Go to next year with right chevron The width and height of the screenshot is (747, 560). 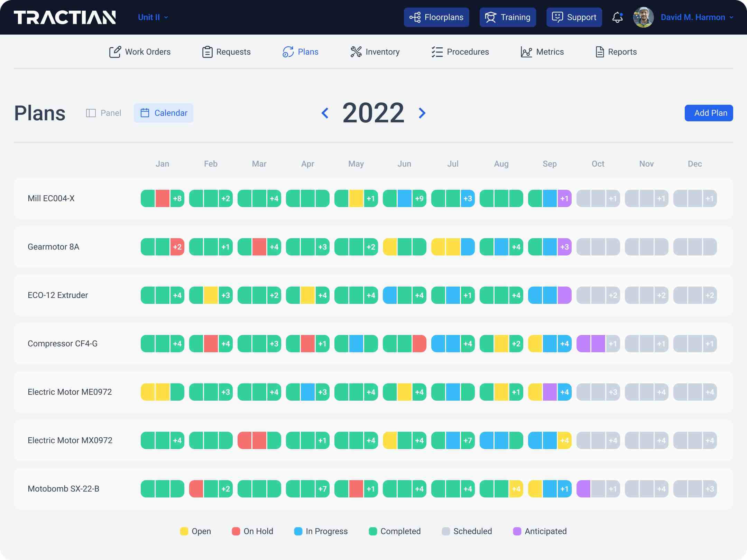pos(422,113)
